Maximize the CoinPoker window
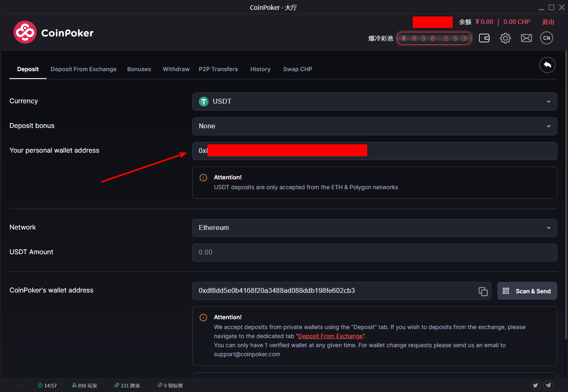The image size is (568, 392). click(x=552, y=7)
